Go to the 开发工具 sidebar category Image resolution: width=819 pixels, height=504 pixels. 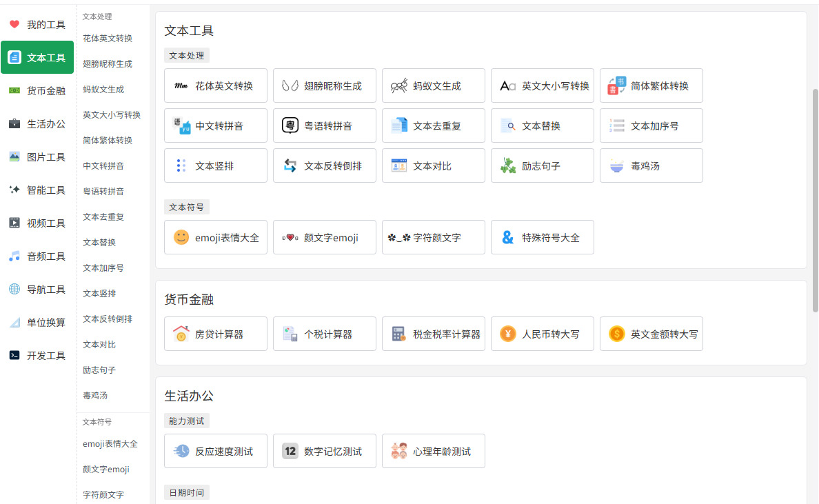pyautogui.click(x=38, y=356)
